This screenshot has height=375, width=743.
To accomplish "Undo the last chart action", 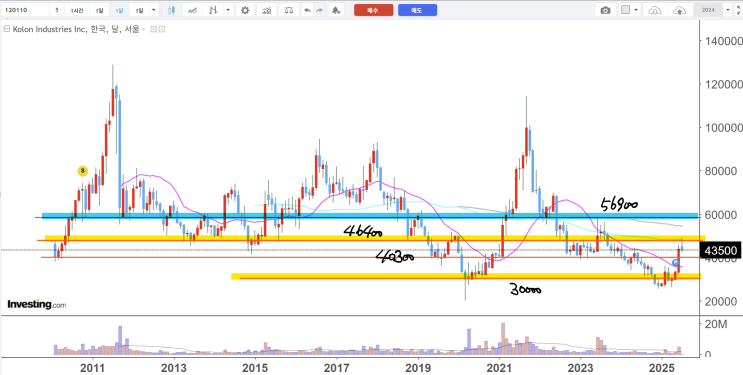I will tap(308, 10).
